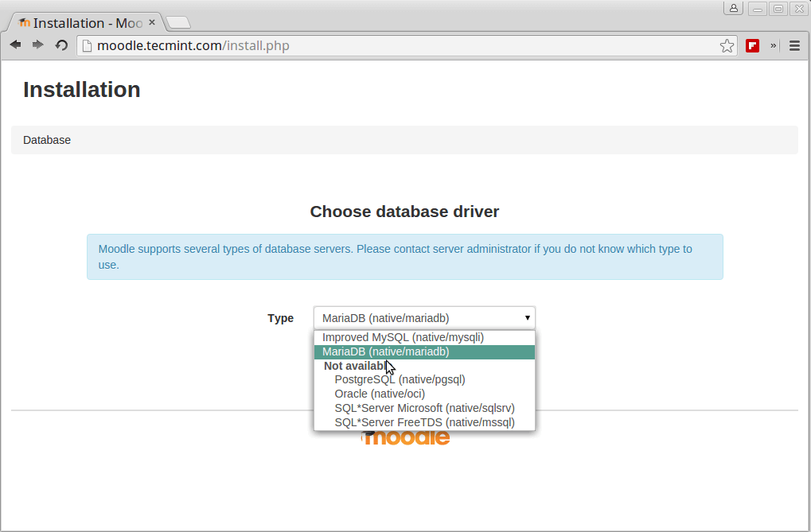The image size is (811, 532).
Task: Open a new browser tab
Action: point(179,22)
